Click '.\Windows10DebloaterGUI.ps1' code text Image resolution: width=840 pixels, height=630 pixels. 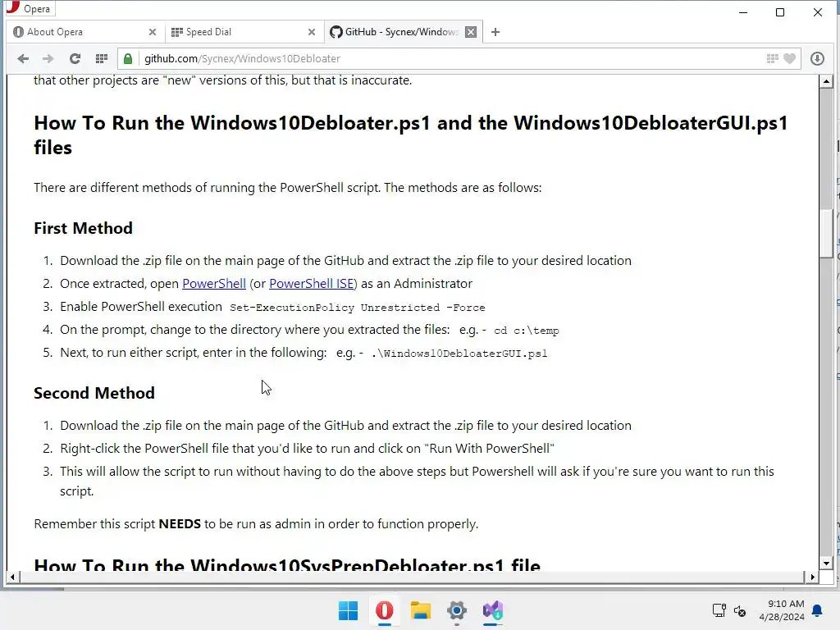tap(459, 354)
